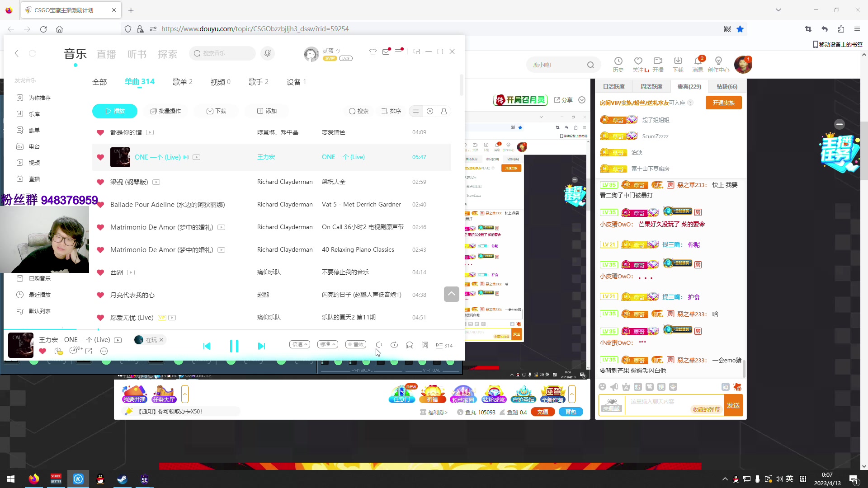
Task: Open 默认列表 in the left sidebar
Action: [x=40, y=311]
